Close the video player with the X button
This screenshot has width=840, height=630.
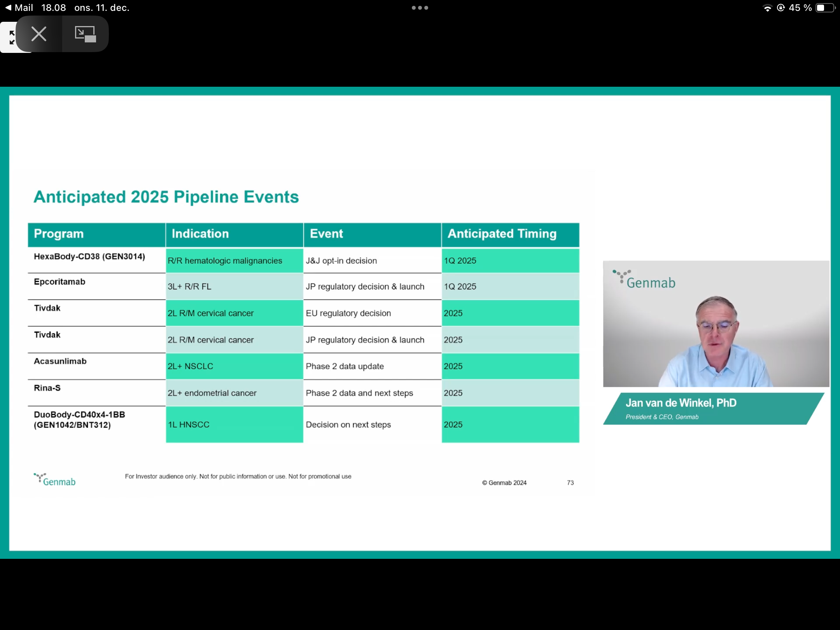coord(39,34)
